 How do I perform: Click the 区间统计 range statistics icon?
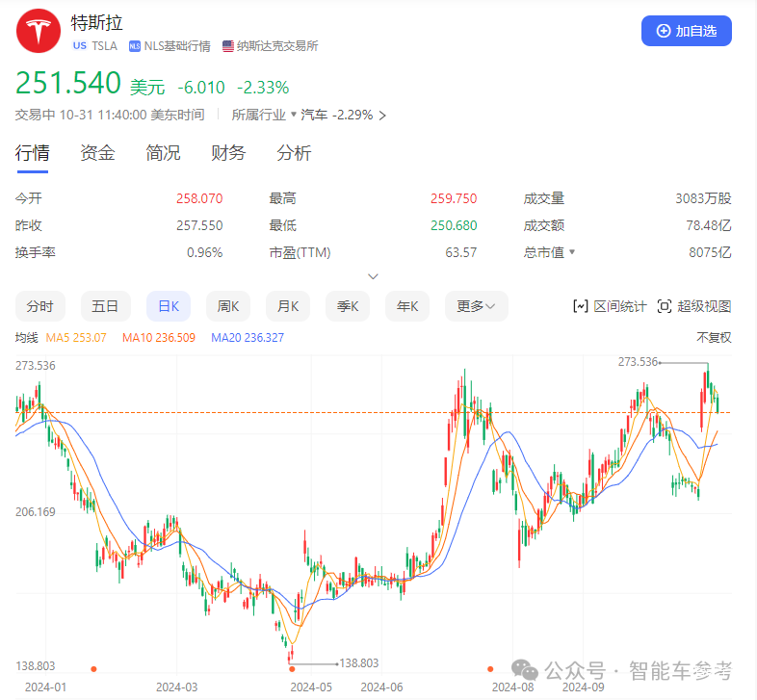581,306
